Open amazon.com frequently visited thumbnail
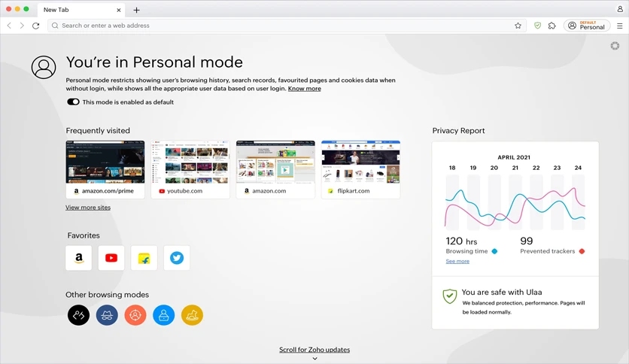 pyautogui.click(x=275, y=169)
